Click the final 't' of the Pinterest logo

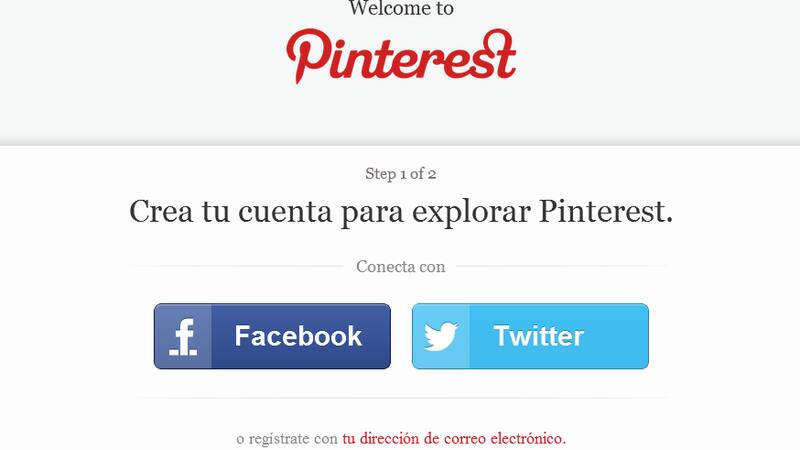[503, 53]
